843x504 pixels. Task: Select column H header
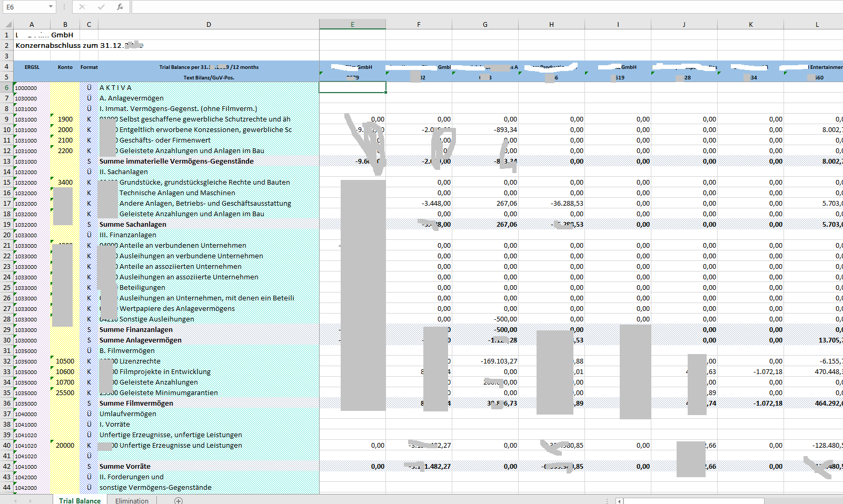point(551,24)
